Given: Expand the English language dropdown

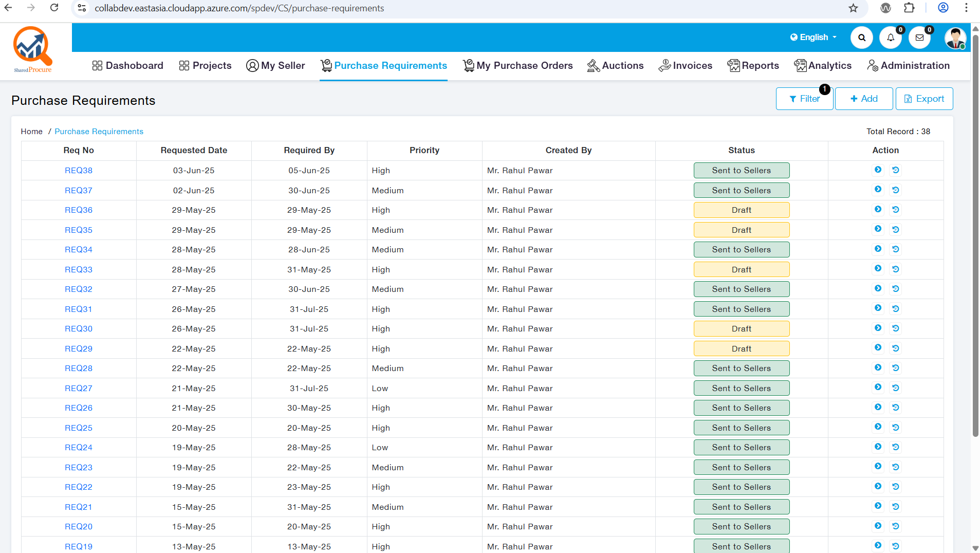Looking at the screenshot, I should (813, 38).
